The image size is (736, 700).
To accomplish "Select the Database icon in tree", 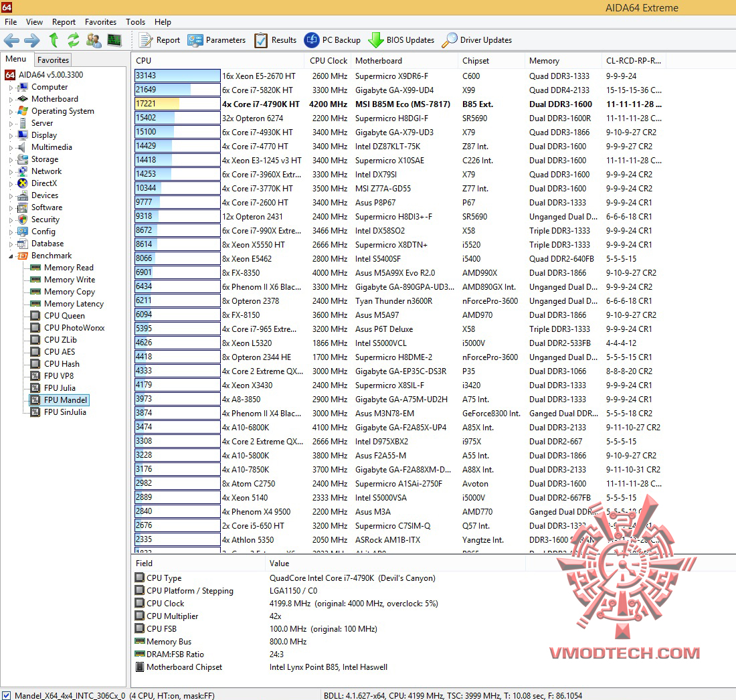I will click(x=22, y=244).
